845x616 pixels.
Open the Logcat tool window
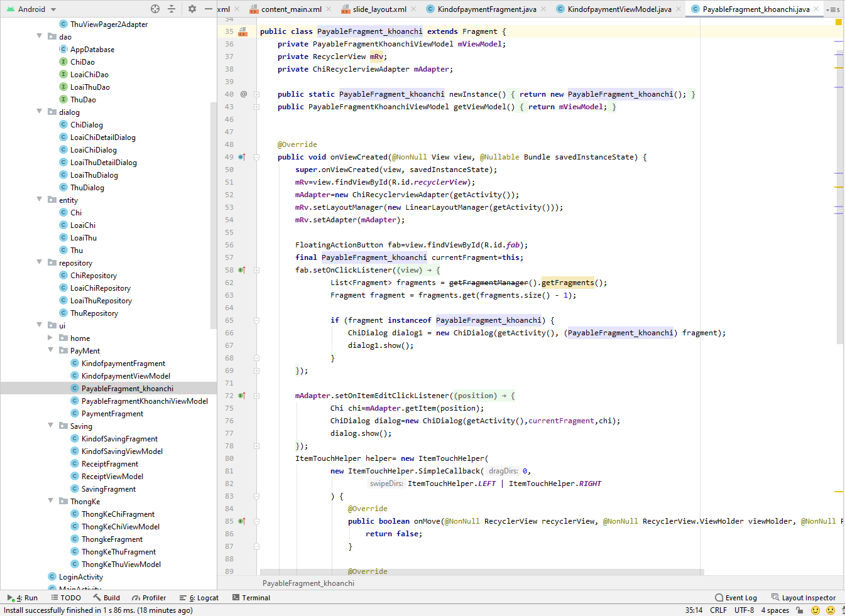click(199, 598)
